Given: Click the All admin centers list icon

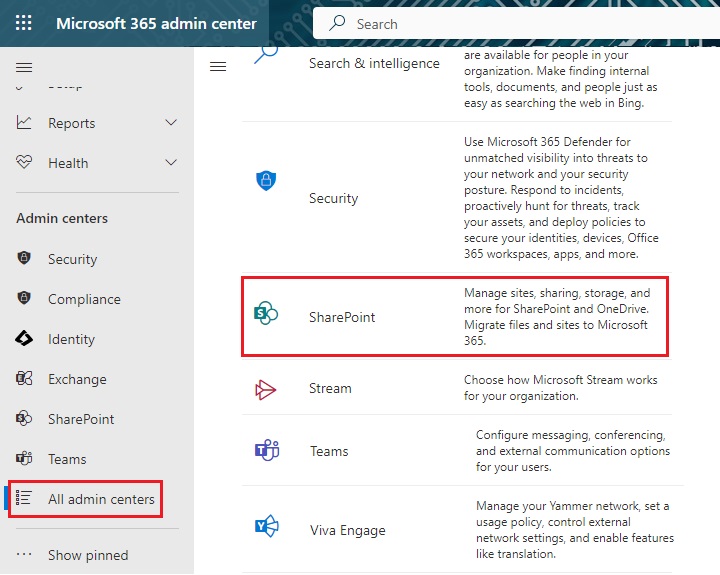Looking at the screenshot, I should click(24, 498).
